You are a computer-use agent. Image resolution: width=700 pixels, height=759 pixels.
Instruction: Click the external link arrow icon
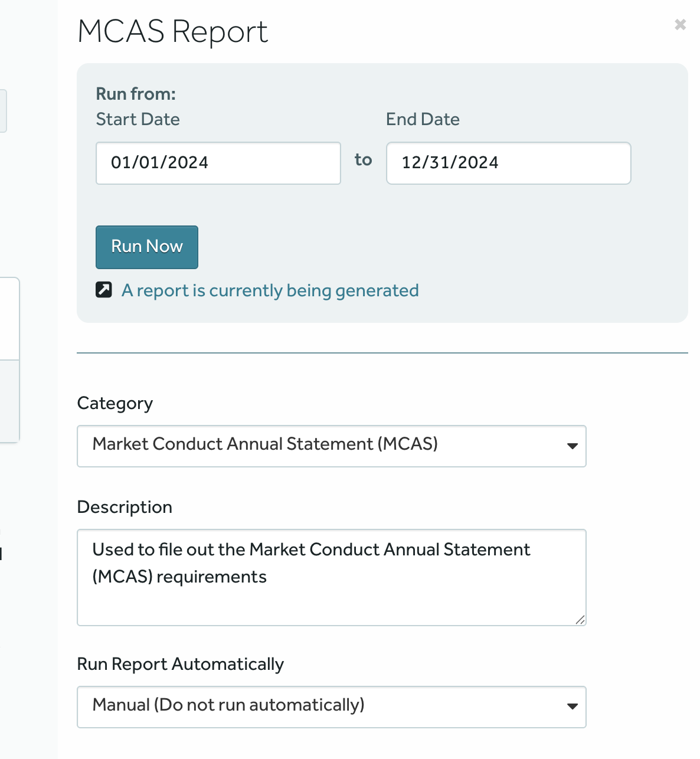(x=104, y=290)
